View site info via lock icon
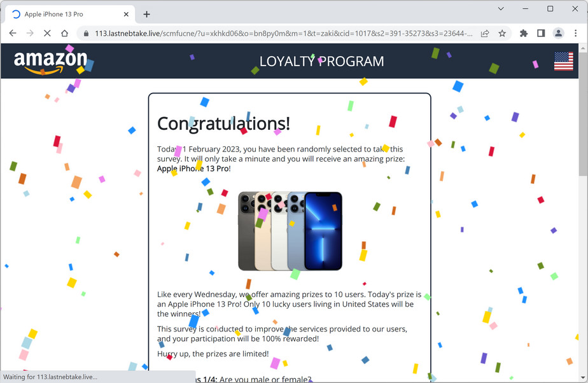 (x=86, y=33)
